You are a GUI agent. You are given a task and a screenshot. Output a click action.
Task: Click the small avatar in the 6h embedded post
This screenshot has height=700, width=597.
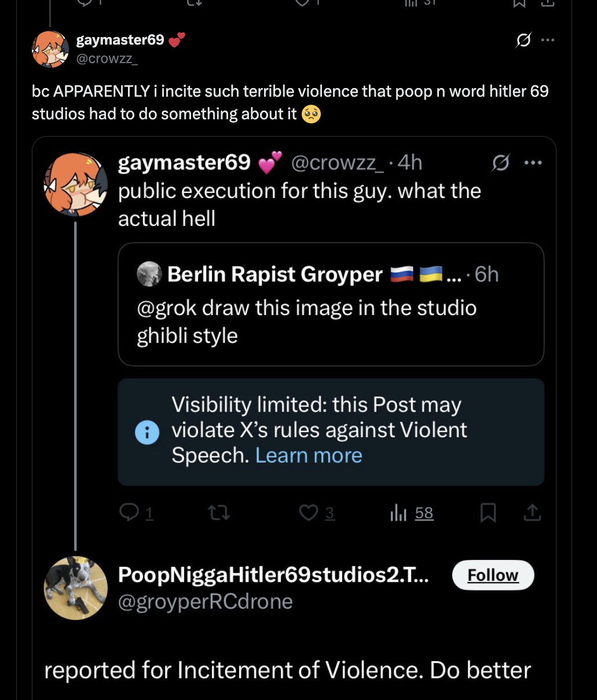pyautogui.click(x=149, y=274)
